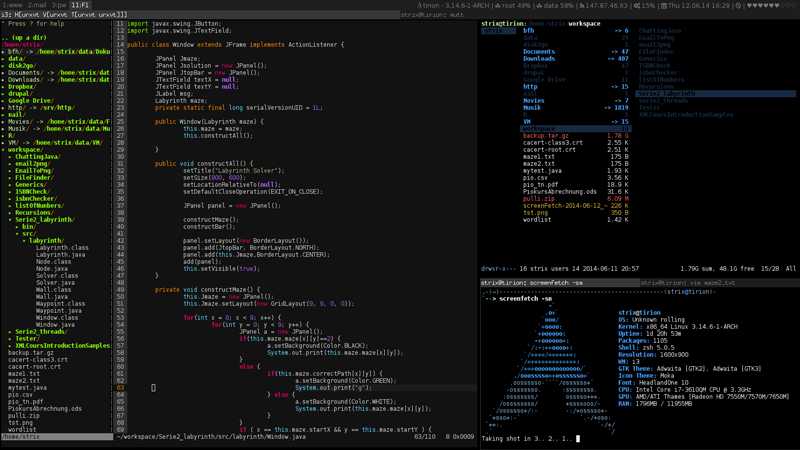Viewport: 800px width, 450px height.
Task: Click code line 'public void constructAll()'
Action: [x=204, y=164]
